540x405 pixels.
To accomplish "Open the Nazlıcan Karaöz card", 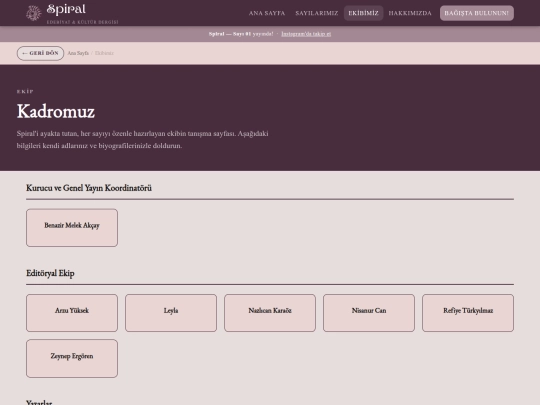I will (x=270, y=313).
